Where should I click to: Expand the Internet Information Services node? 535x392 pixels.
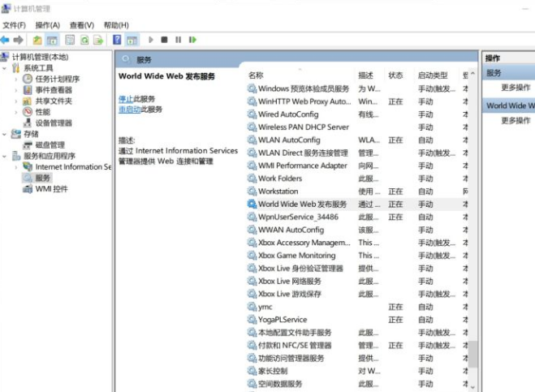coord(15,167)
